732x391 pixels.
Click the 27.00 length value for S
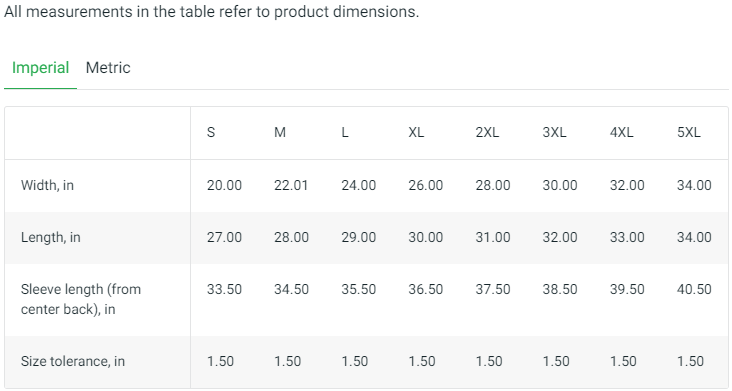(224, 237)
